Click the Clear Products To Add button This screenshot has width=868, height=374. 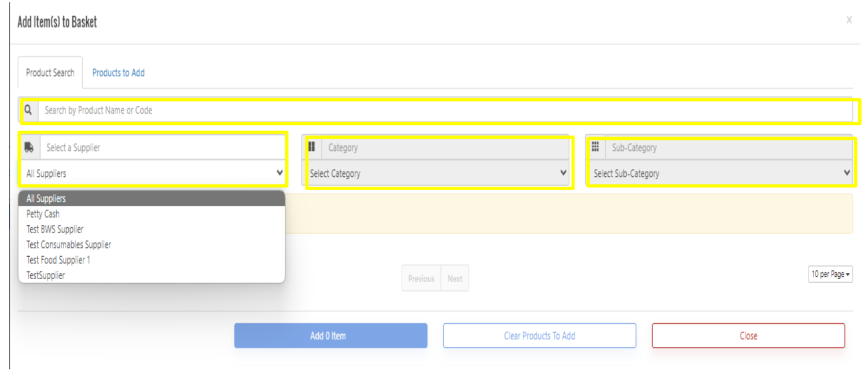pyautogui.click(x=539, y=336)
